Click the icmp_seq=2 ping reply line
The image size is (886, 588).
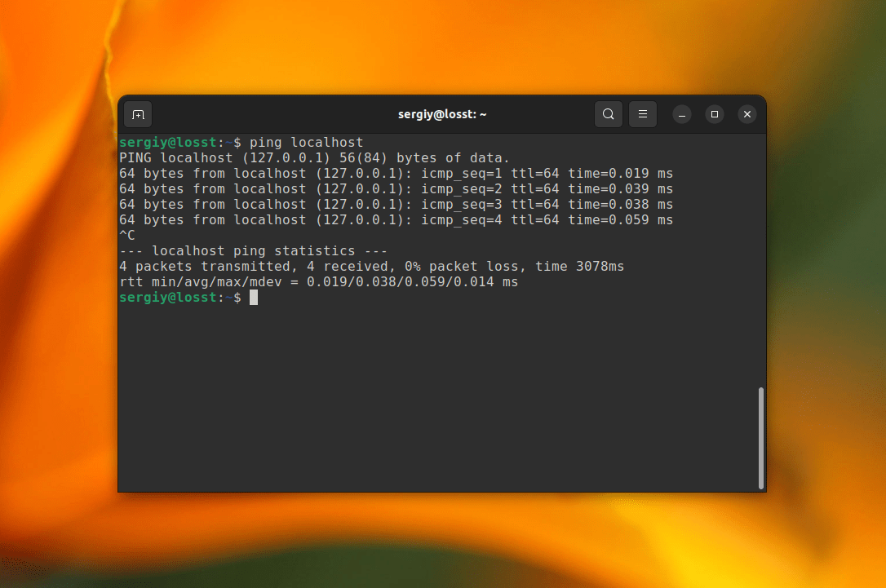pos(396,188)
